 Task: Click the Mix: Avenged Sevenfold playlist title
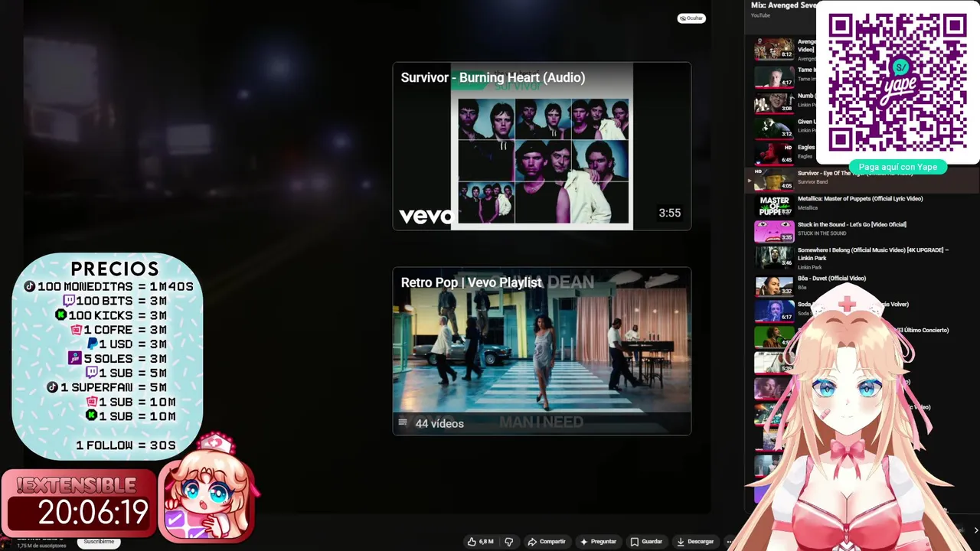783,5
